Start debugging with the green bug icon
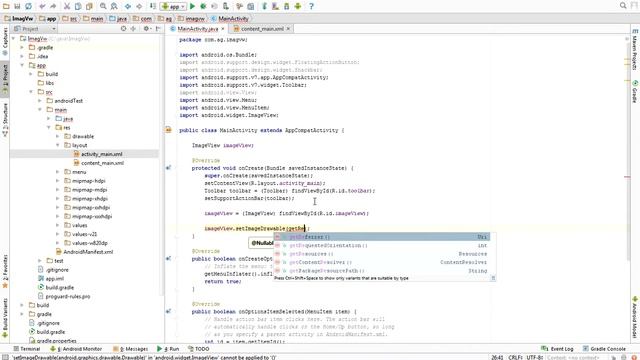The width and height of the screenshot is (640, 360). [203, 6]
